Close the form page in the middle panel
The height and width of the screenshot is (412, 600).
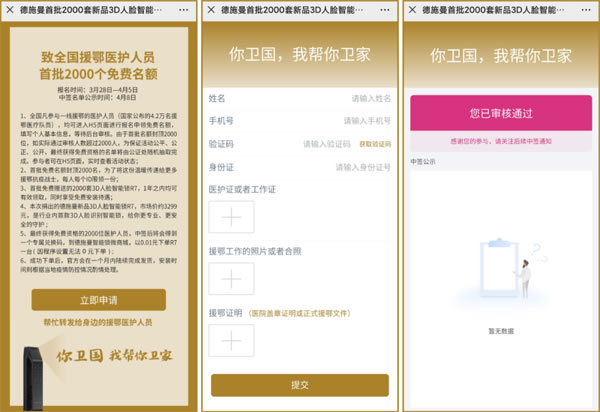pos(211,10)
